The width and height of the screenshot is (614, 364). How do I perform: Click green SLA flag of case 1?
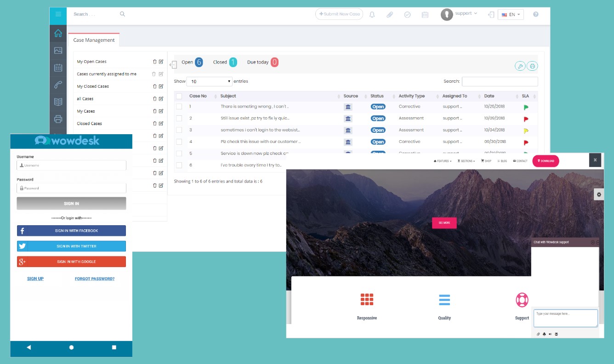click(526, 107)
